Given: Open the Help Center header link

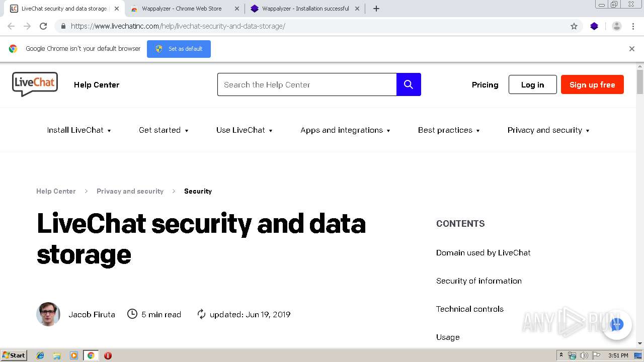Looking at the screenshot, I should click(x=97, y=85).
